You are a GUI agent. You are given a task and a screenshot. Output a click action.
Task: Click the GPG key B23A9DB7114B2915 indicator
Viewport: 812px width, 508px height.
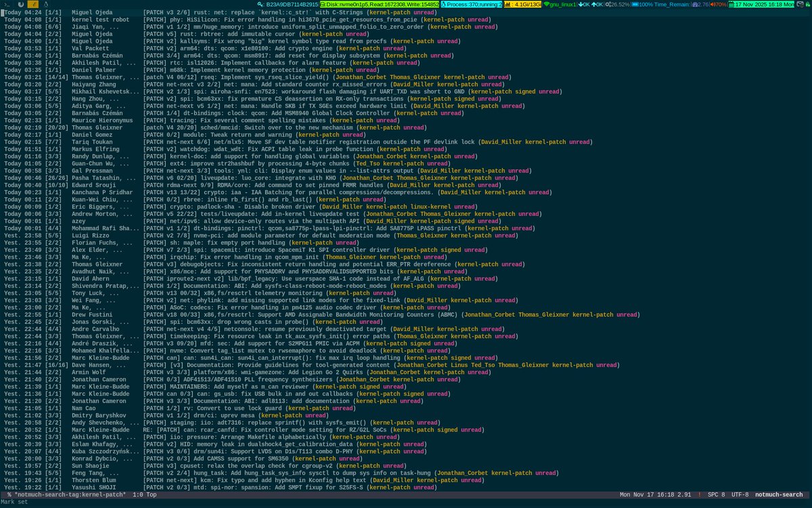[x=288, y=4]
